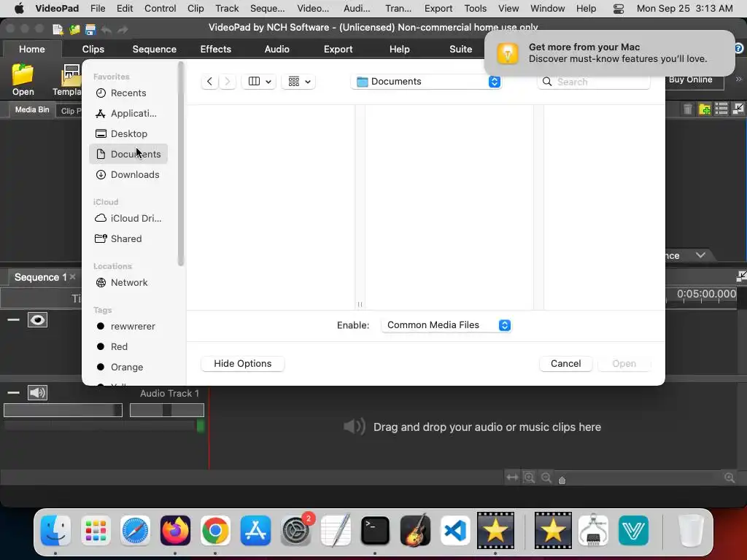This screenshot has height=560, width=747.
Task: Switch to the Effects ribbon tab
Action: [216, 49]
